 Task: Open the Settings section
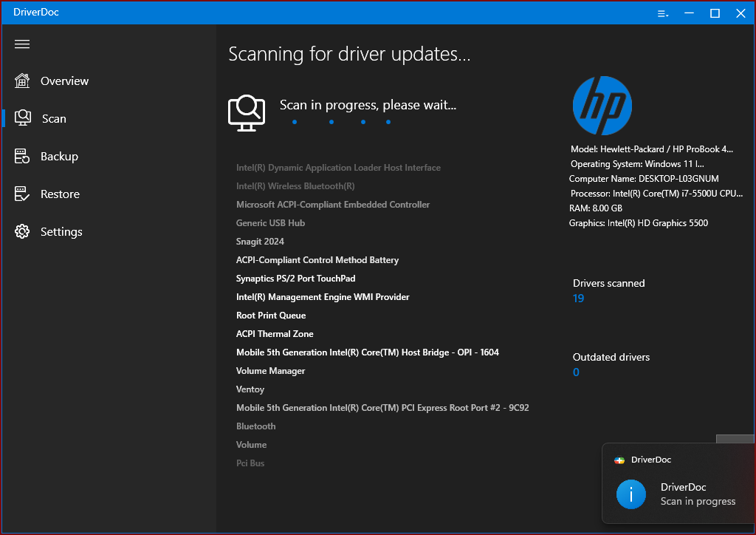pyautogui.click(x=61, y=232)
